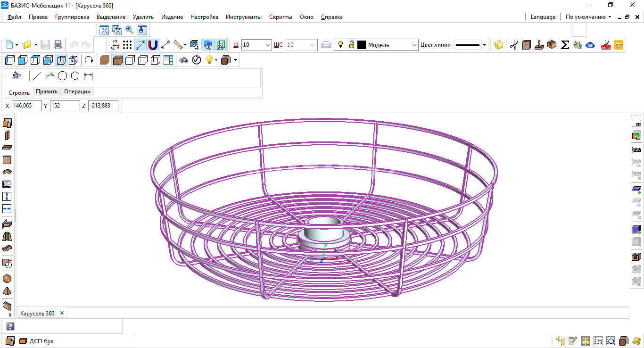Click the Language button
Image resolution: width=644 pixels, height=348 pixels.
[543, 17]
